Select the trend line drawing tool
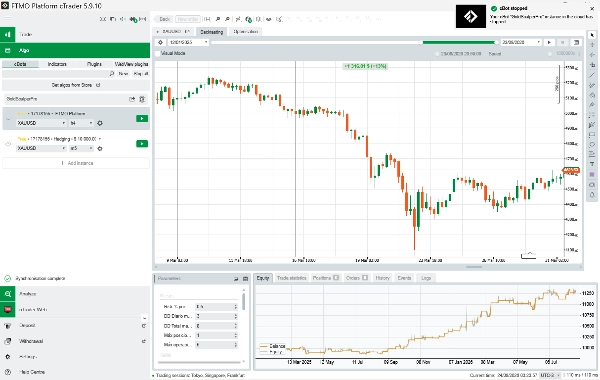The image size is (600, 380). (592, 75)
